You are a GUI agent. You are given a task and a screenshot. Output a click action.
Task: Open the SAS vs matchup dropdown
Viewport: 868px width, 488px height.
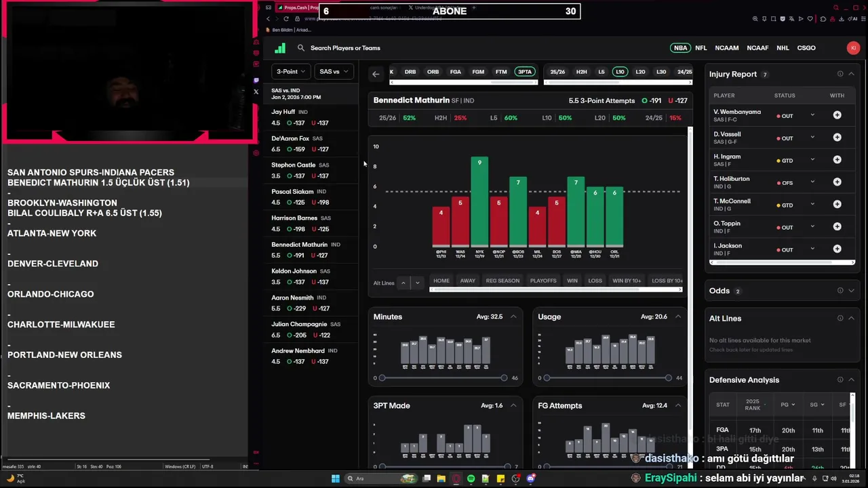[334, 72]
